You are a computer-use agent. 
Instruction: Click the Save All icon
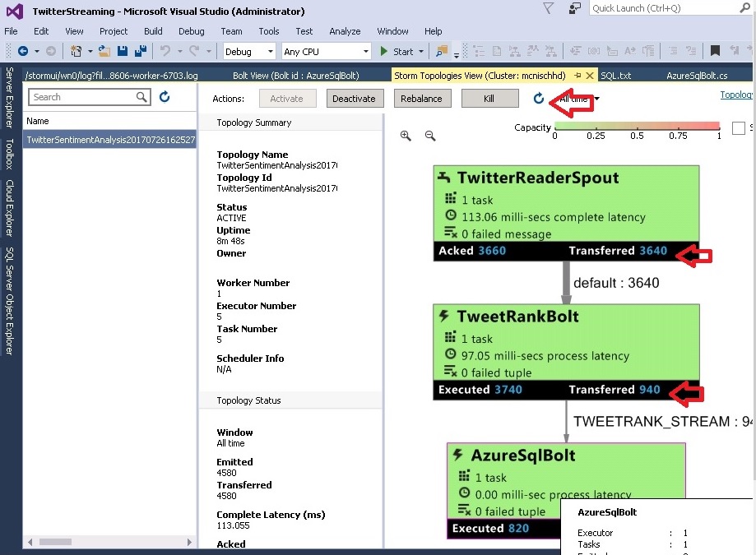tap(141, 51)
